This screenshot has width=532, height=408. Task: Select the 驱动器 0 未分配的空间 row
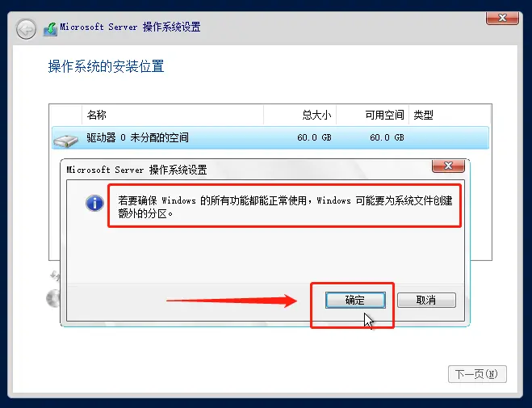point(270,138)
